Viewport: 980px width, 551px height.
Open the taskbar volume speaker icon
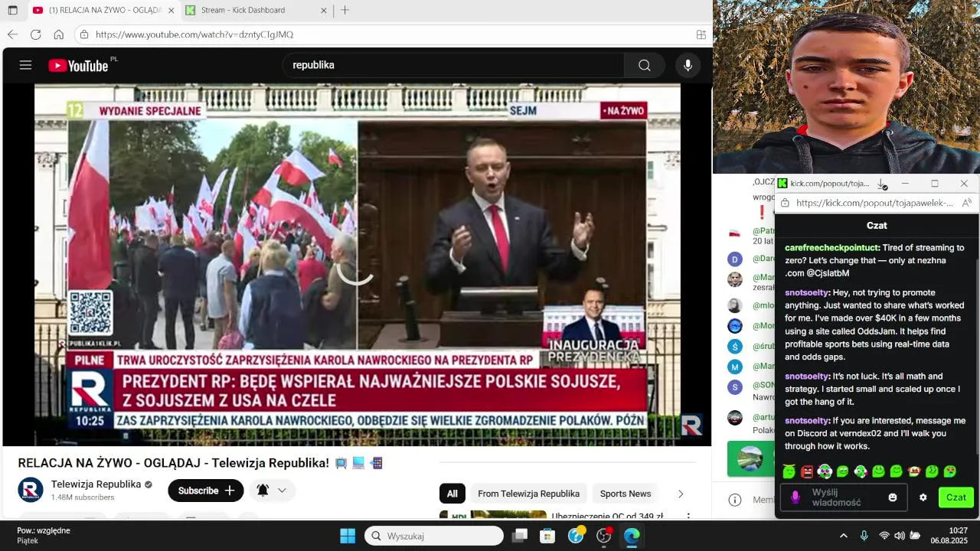tap(900, 536)
